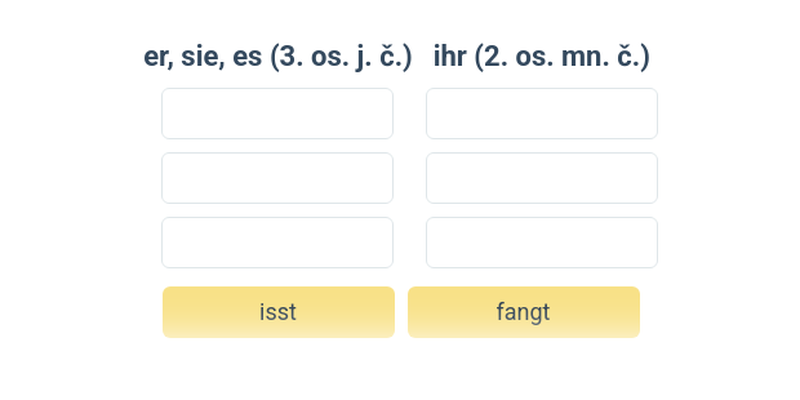Choose the top answer slot for 3. os. j. č.
Screen dimensions: 800x400
tap(277, 113)
